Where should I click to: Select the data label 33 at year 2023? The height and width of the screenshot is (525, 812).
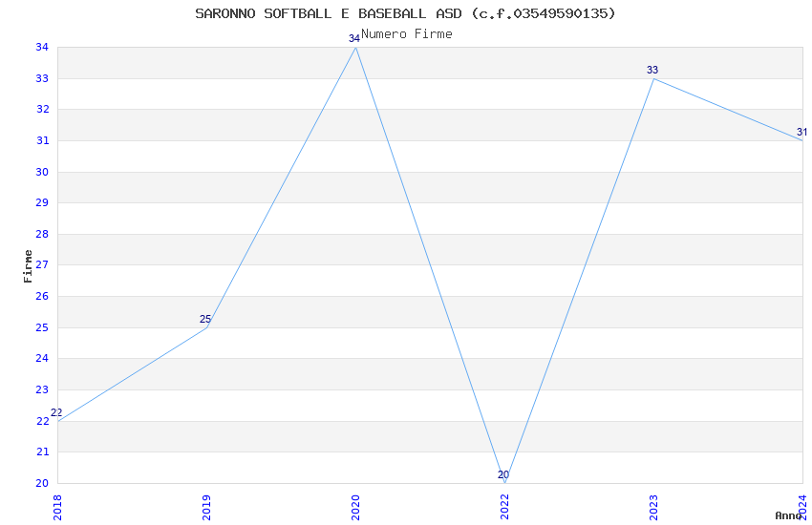coord(652,70)
